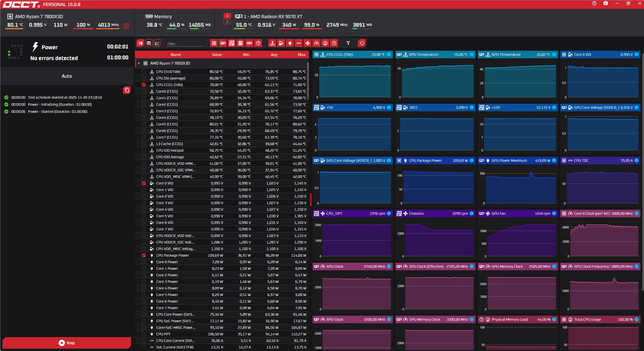Click the funnel filter icon

tap(348, 43)
